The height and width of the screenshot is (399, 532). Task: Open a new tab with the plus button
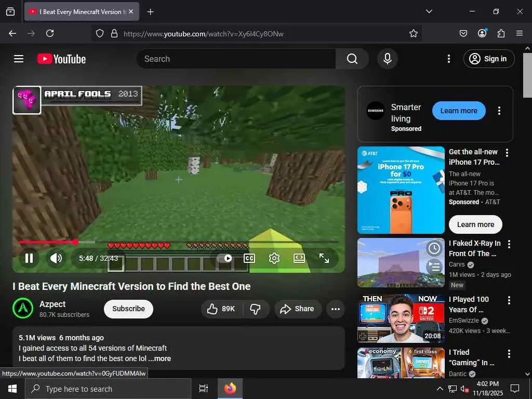coord(150,12)
